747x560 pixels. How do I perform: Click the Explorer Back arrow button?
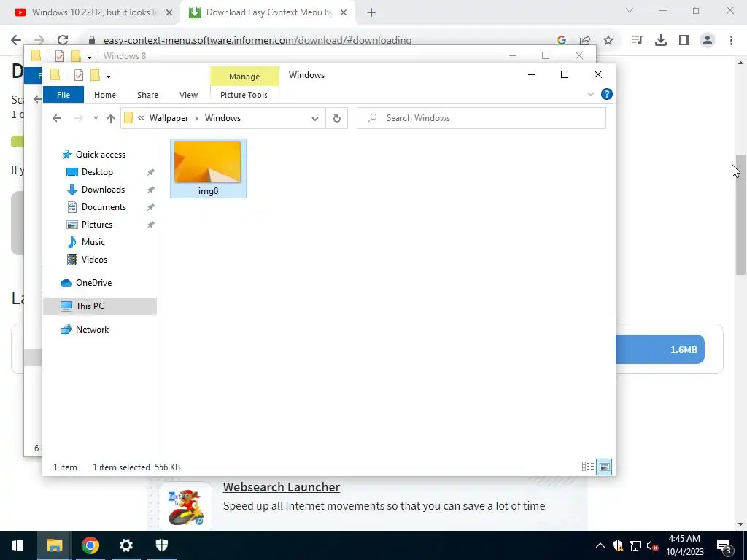(57, 118)
